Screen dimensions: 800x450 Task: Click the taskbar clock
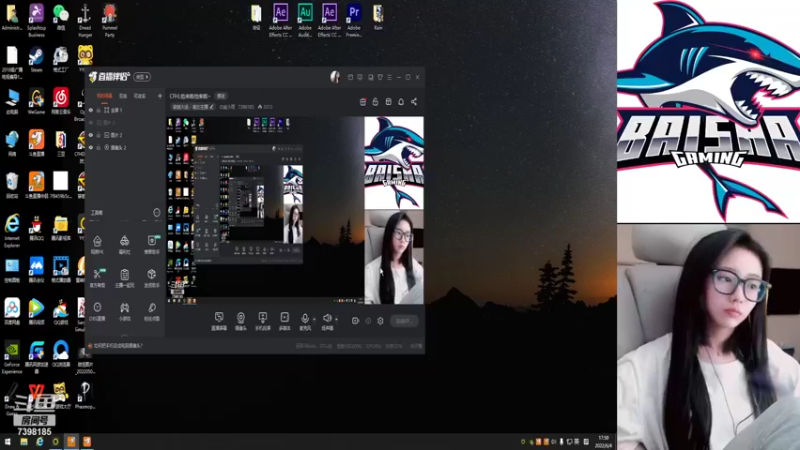(604, 442)
